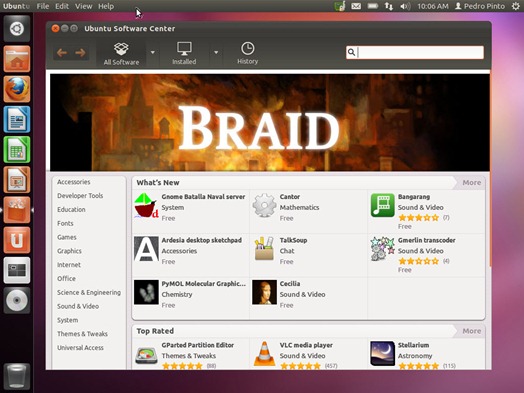Open the All Software view
524x393 pixels.
coord(121,53)
